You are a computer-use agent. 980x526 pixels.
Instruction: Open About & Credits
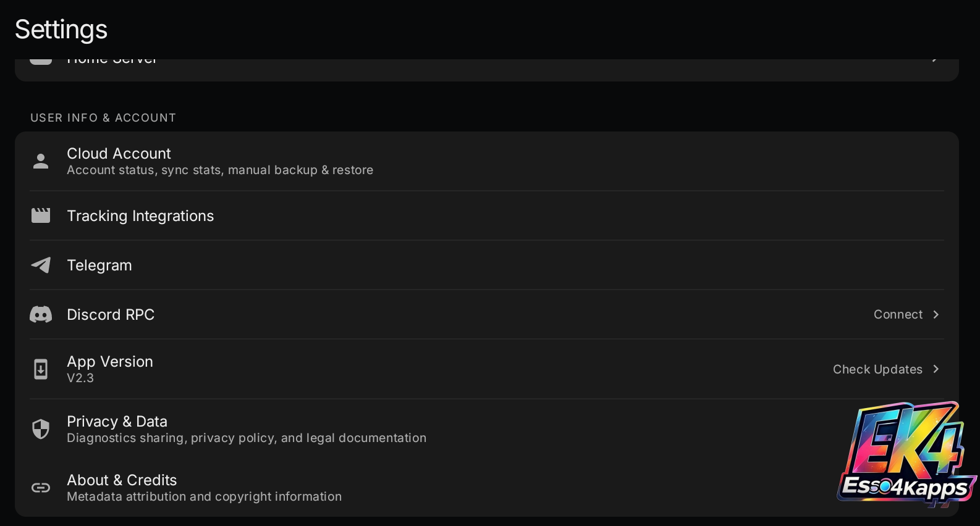coord(487,488)
